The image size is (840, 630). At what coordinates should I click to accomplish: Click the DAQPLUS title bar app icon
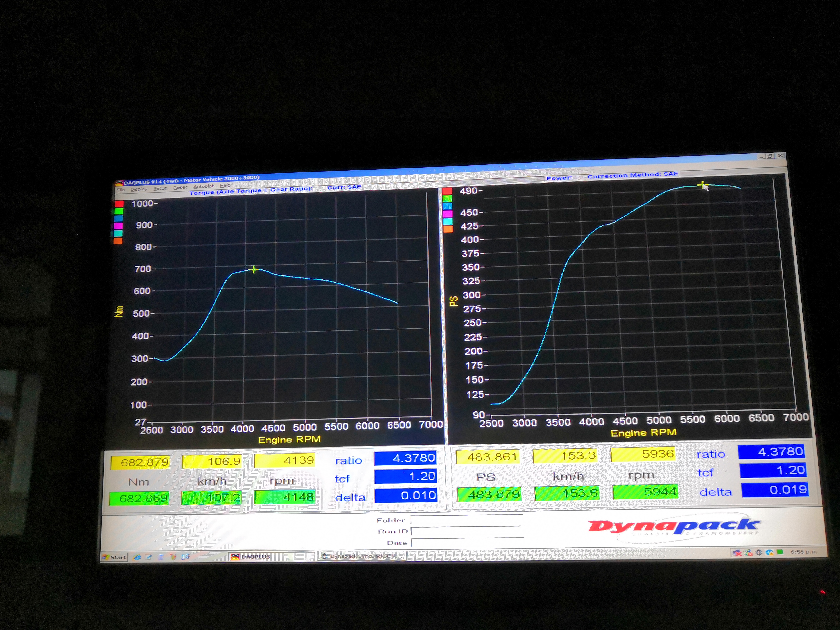[120, 183]
